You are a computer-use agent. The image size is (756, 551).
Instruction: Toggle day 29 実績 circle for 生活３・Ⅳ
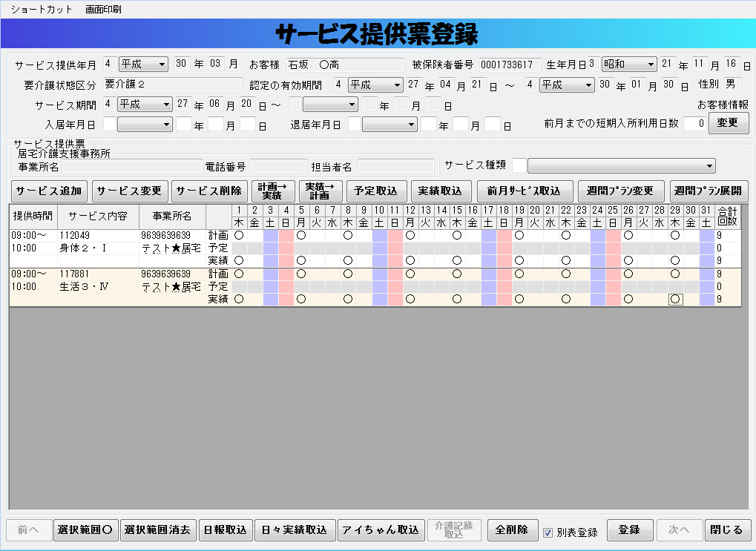(x=675, y=300)
